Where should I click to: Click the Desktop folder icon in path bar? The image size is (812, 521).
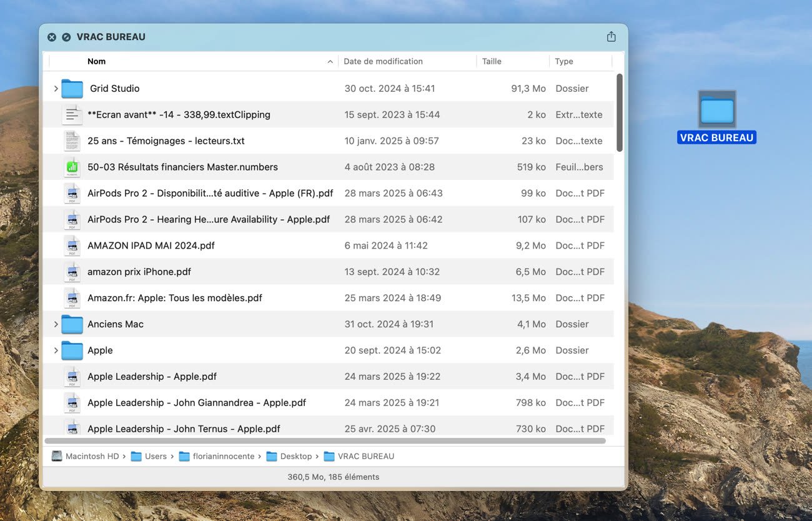tap(272, 457)
